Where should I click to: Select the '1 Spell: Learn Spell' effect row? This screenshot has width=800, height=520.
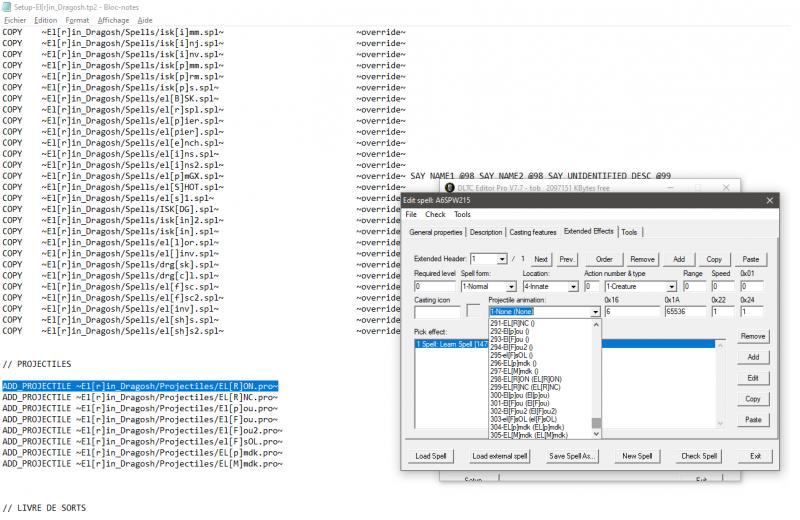click(x=565, y=344)
